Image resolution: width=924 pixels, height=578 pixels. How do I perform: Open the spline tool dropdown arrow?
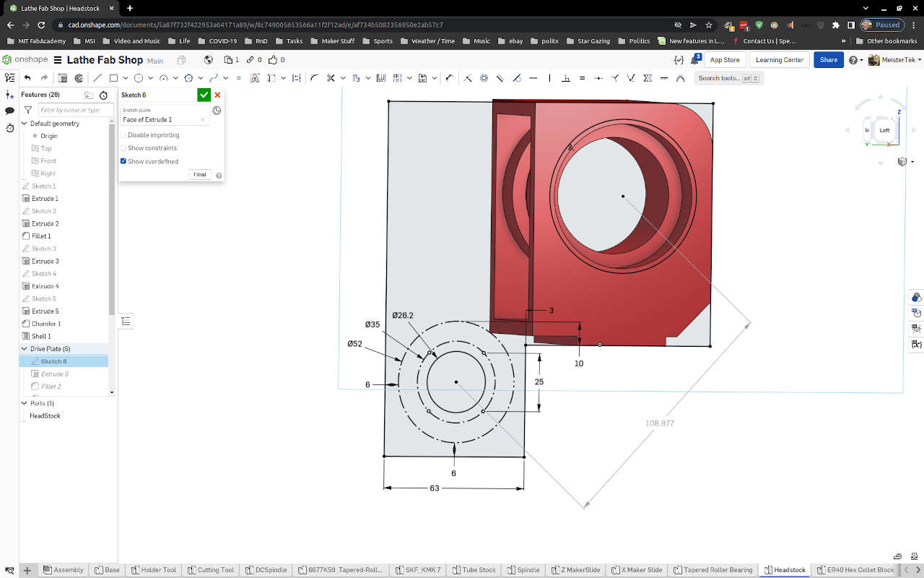226,78
